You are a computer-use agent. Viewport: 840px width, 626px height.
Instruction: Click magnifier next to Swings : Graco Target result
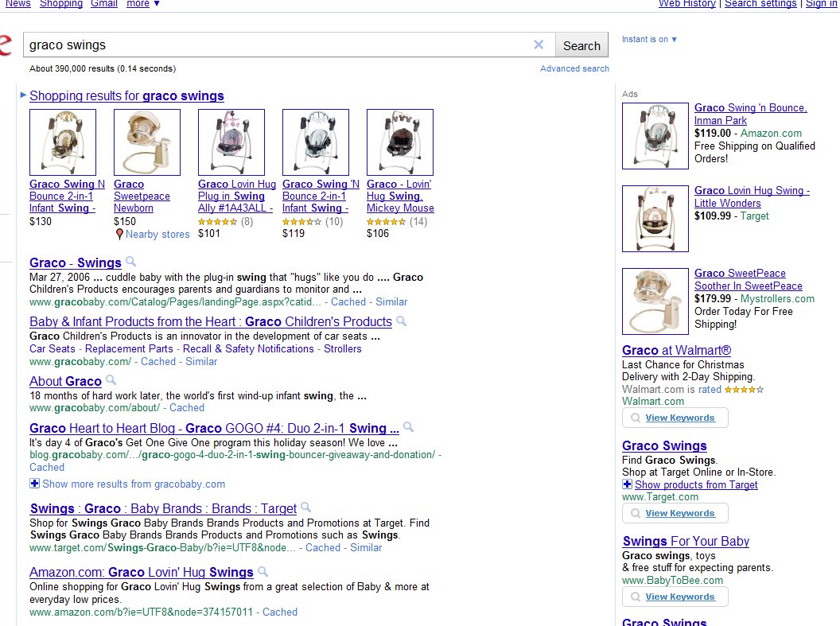(x=306, y=507)
